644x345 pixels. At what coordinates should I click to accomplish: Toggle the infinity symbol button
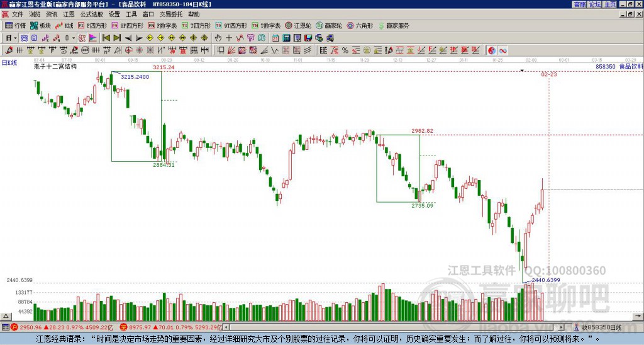click(x=502, y=50)
